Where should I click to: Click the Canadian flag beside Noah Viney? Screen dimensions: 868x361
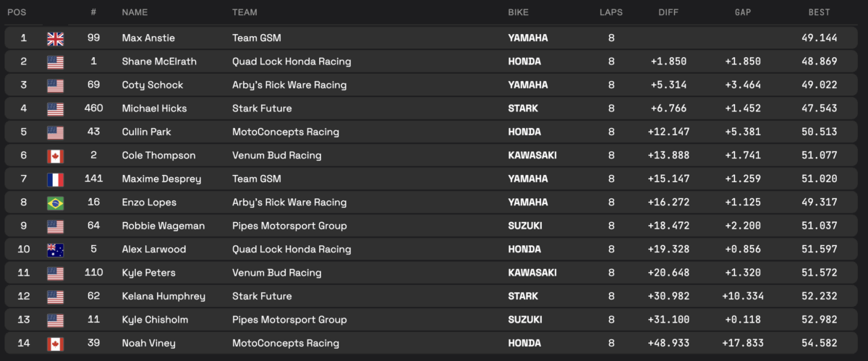[x=56, y=344]
